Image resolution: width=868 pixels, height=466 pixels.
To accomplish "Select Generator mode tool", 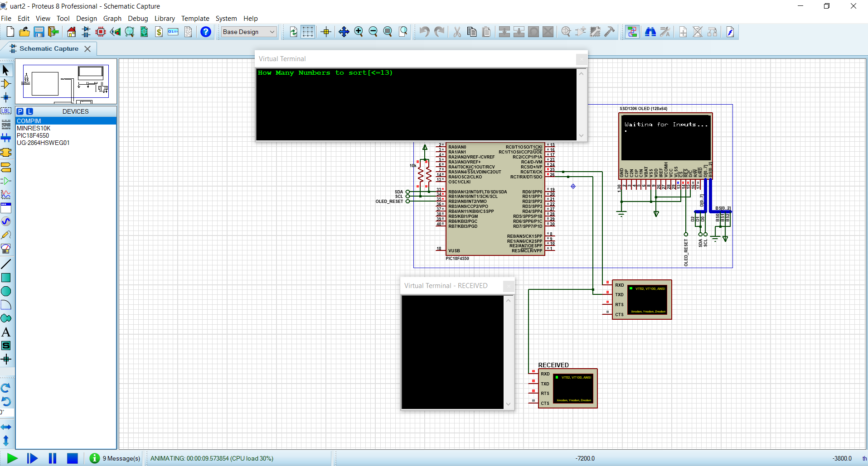I will point(6,221).
